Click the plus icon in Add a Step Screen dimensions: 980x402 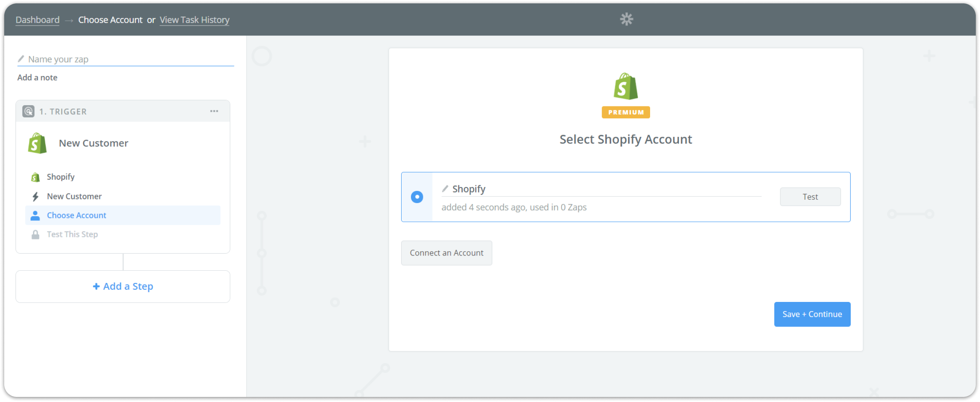coord(96,286)
